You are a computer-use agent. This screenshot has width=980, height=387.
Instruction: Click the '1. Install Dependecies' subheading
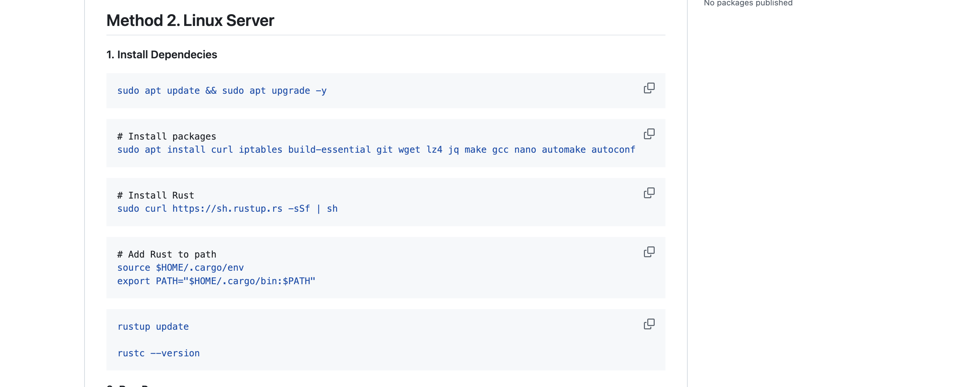[162, 55]
